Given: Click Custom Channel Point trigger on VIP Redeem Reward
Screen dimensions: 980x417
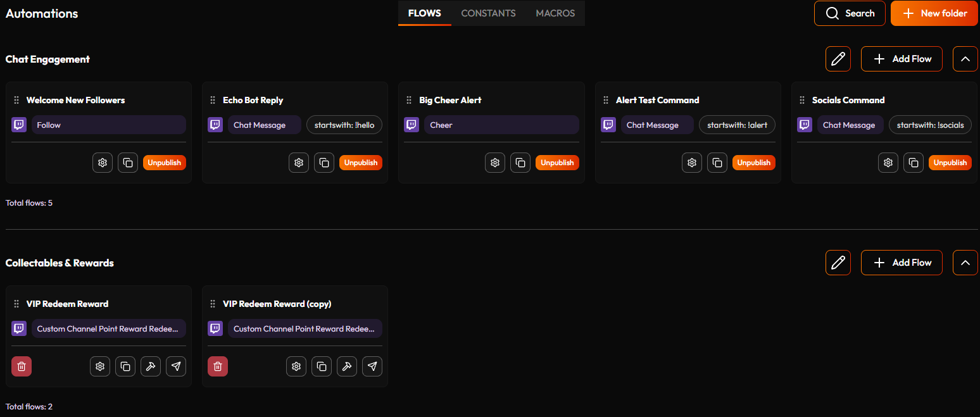Looking at the screenshot, I should (109, 328).
